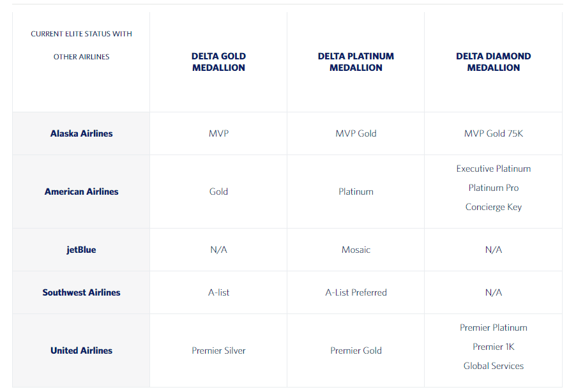This screenshot has height=392, width=569.
Task: Select the Executive Platinum text
Action: (x=493, y=169)
